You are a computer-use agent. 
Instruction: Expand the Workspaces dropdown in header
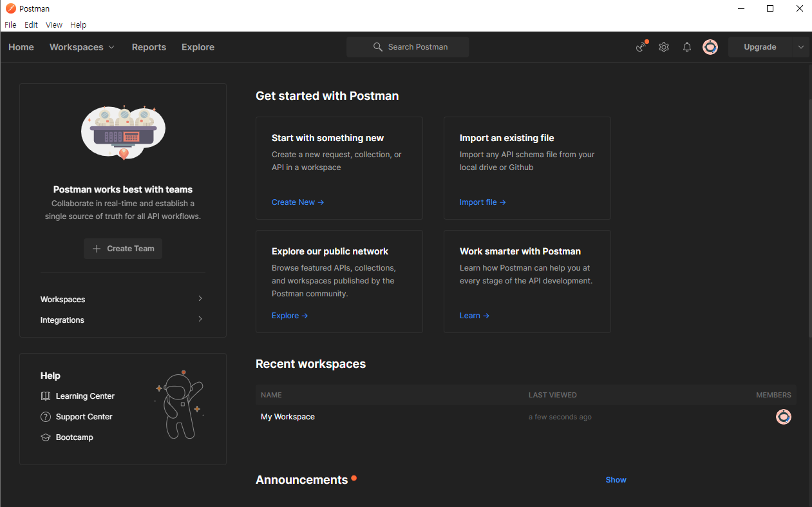pyautogui.click(x=111, y=47)
